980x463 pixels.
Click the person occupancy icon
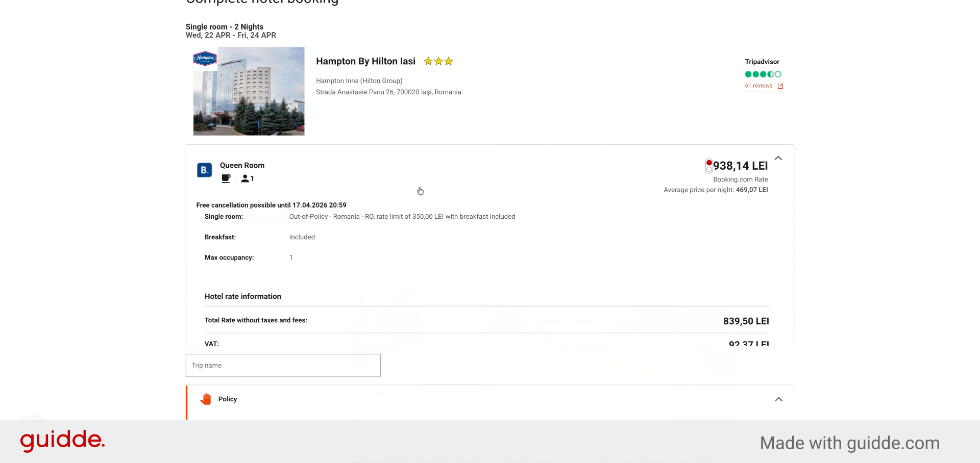[245, 178]
